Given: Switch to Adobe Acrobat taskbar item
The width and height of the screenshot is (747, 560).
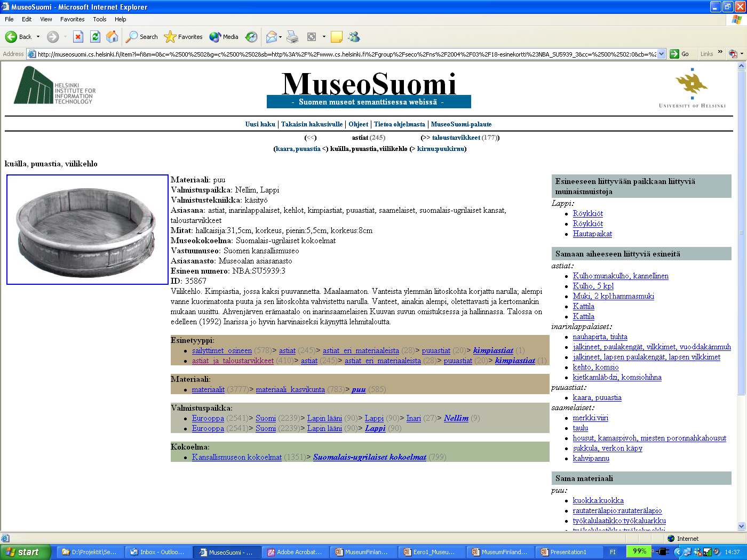Looking at the screenshot, I should coord(295,552).
